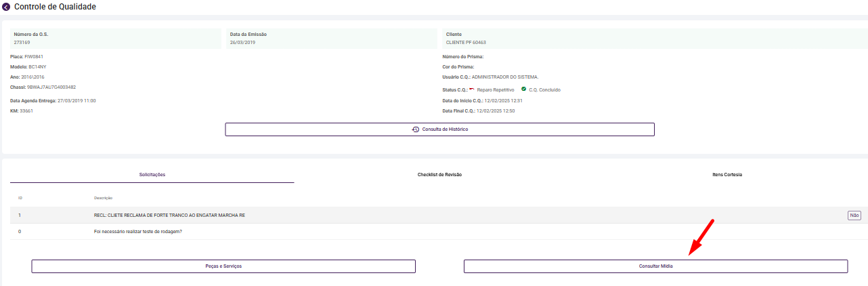
Task: Click the chassis number 9BWAJ7AU7G4003482
Action: pyautogui.click(x=51, y=87)
